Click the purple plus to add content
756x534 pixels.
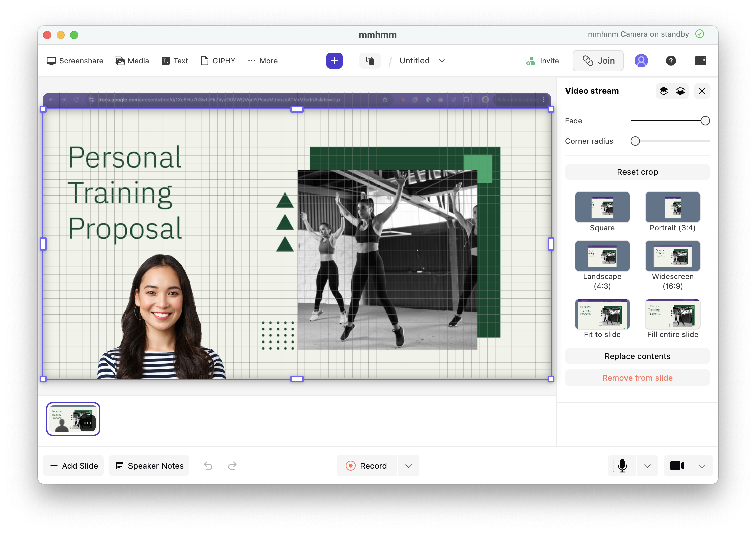pyautogui.click(x=334, y=61)
